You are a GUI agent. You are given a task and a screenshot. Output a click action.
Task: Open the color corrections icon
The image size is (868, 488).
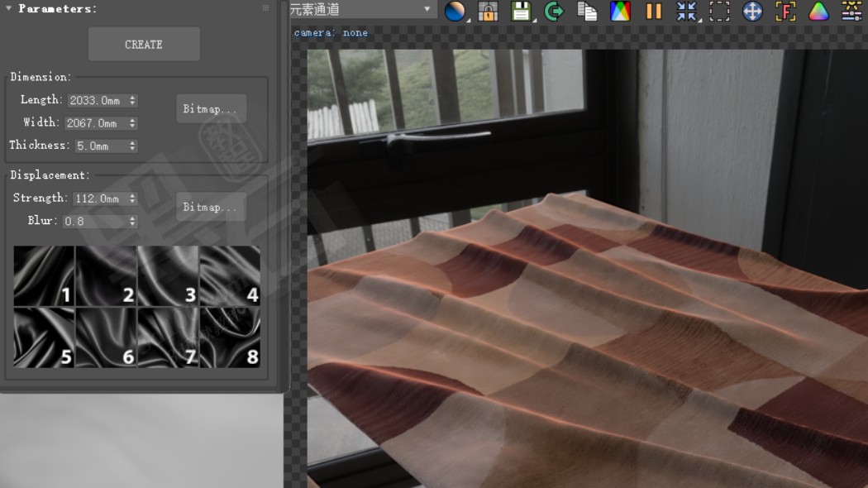pos(620,12)
